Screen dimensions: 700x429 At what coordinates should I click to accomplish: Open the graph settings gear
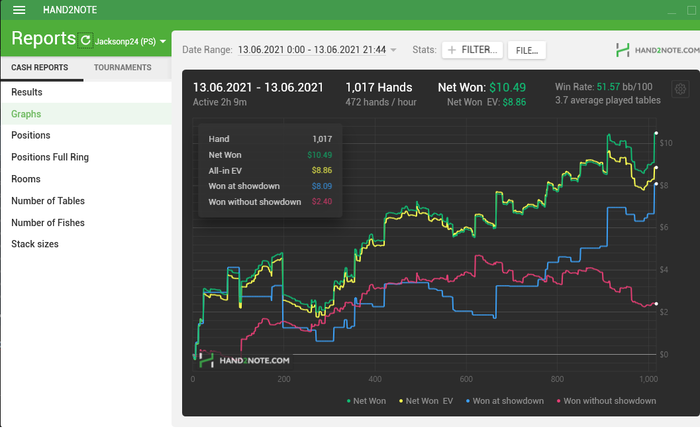[x=680, y=89]
